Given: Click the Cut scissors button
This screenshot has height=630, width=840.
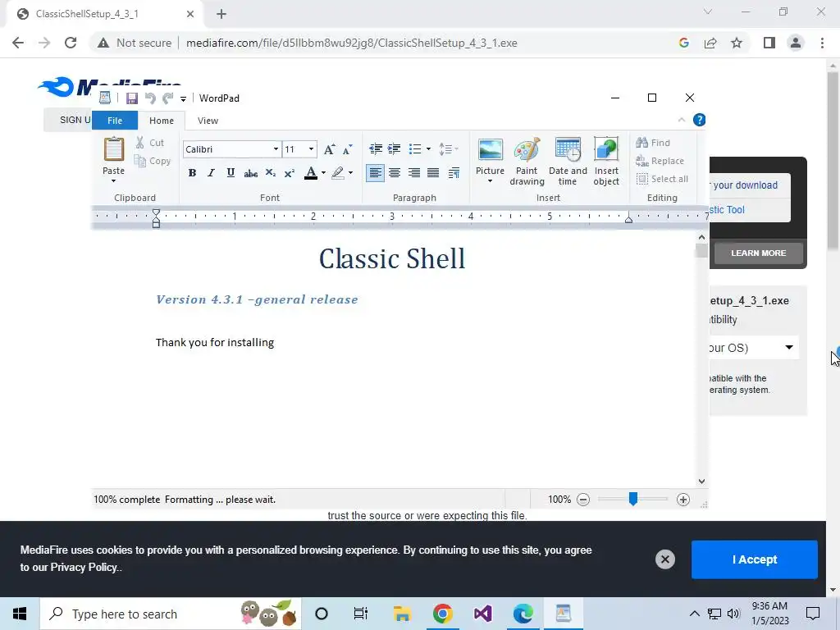Looking at the screenshot, I should (x=150, y=143).
